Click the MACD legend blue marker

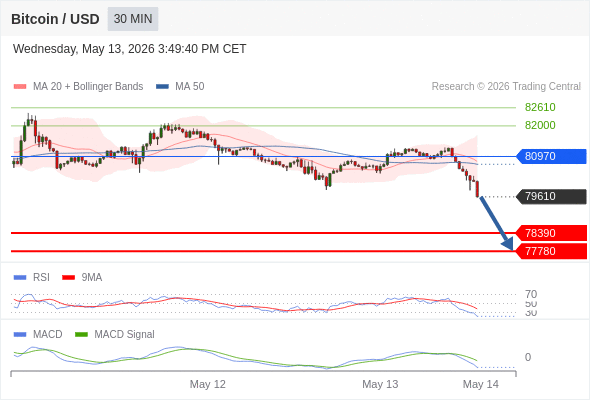point(20,335)
